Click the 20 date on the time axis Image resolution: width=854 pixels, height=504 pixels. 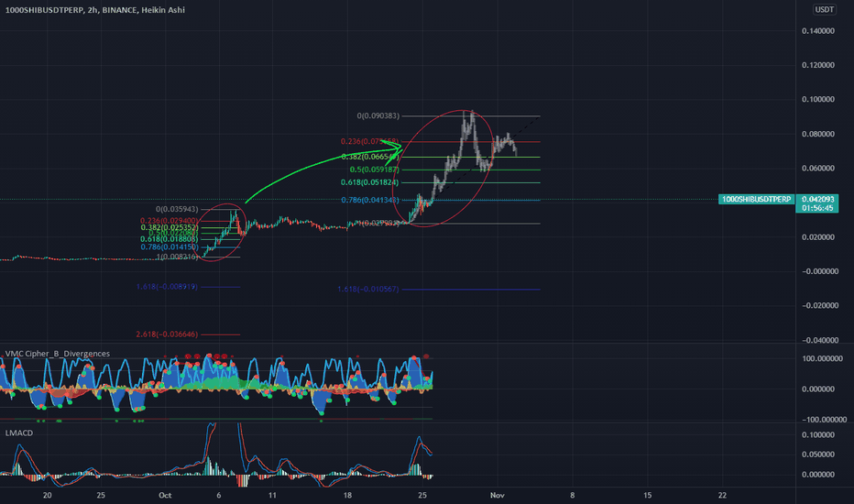point(48,495)
